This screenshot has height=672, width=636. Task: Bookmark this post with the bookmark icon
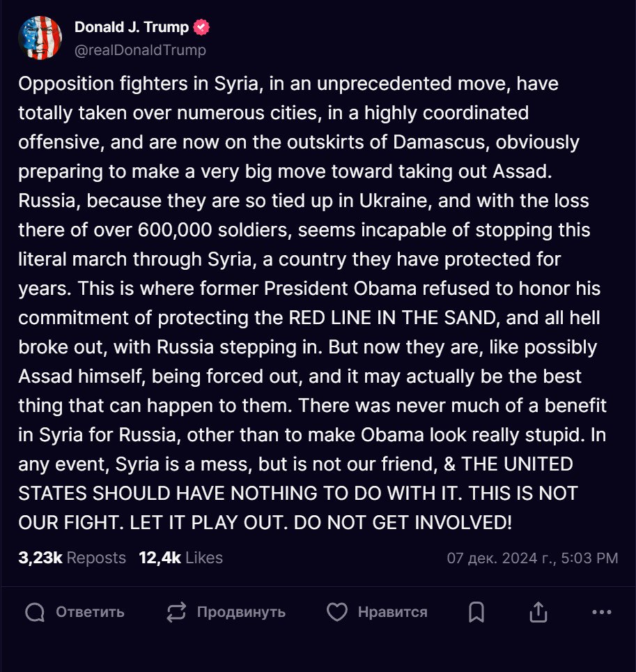coord(476,612)
